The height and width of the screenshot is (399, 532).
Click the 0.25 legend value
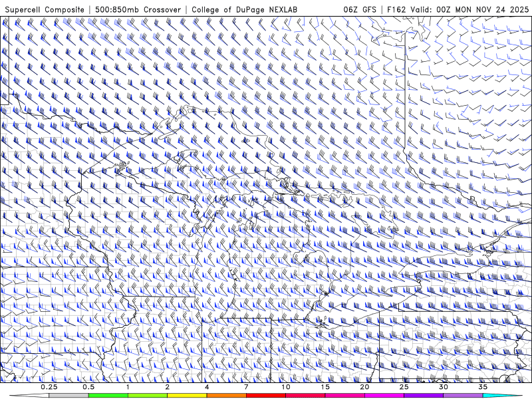[x=49, y=387]
